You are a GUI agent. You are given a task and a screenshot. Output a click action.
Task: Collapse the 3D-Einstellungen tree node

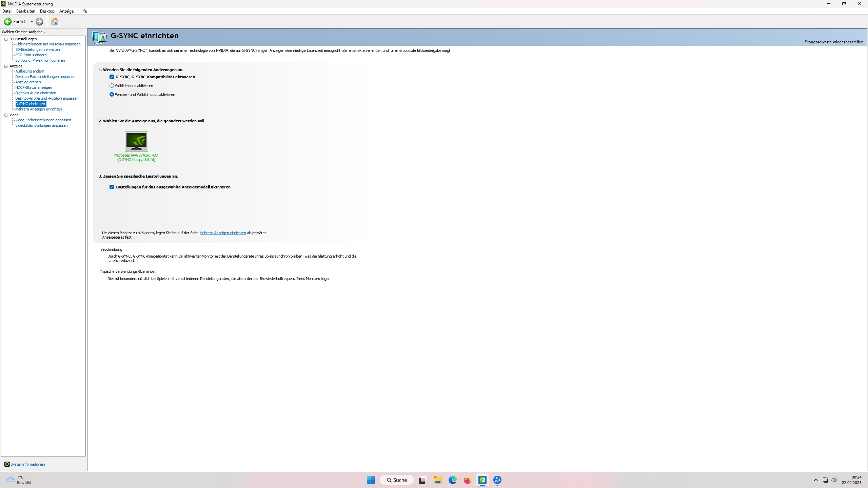coord(6,39)
